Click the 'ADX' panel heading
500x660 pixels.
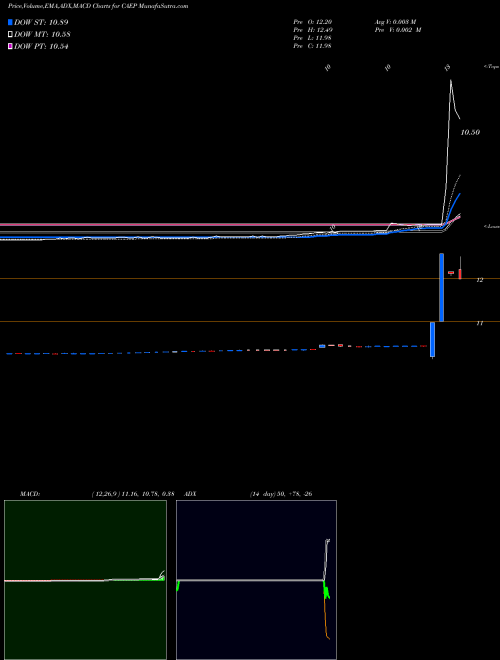point(191,494)
